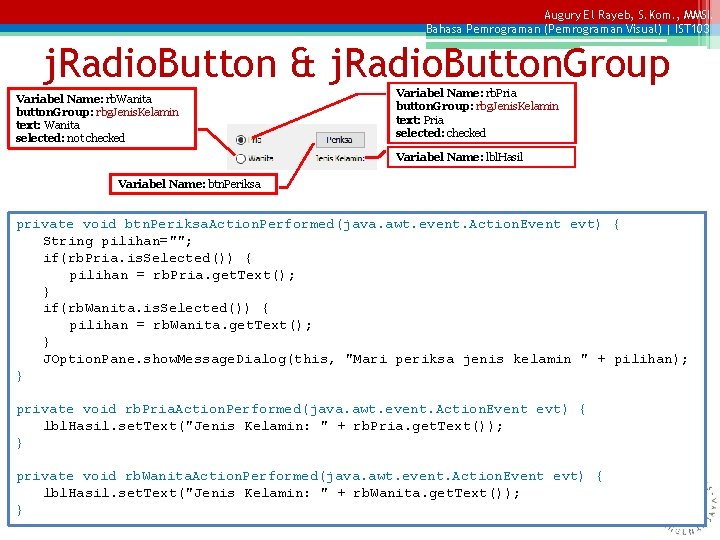Click the code line 'pilihan = rbPria.getText();'
The width and height of the screenshot is (720, 540).
tap(182, 275)
